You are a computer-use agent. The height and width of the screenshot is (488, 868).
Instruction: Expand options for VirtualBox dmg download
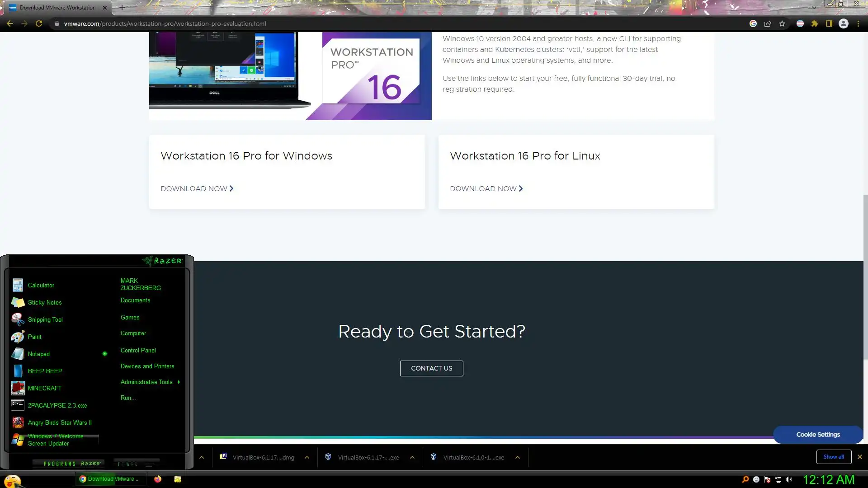(x=307, y=457)
